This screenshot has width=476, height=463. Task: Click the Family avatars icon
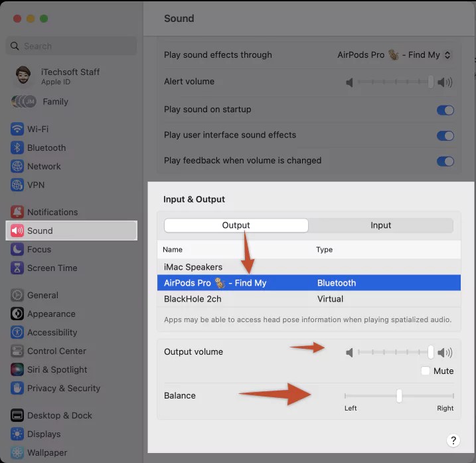(x=24, y=102)
